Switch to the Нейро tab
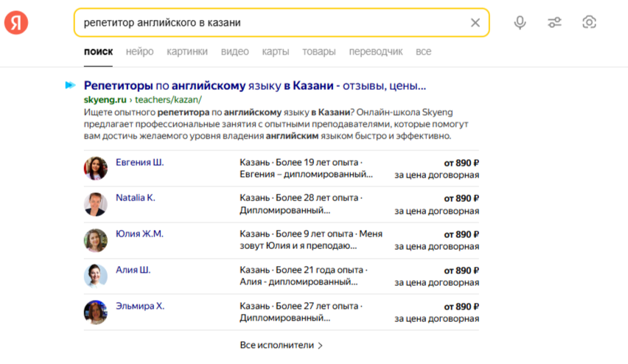The height and width of the screenshot is (364, 628). [x=139, y=52]
